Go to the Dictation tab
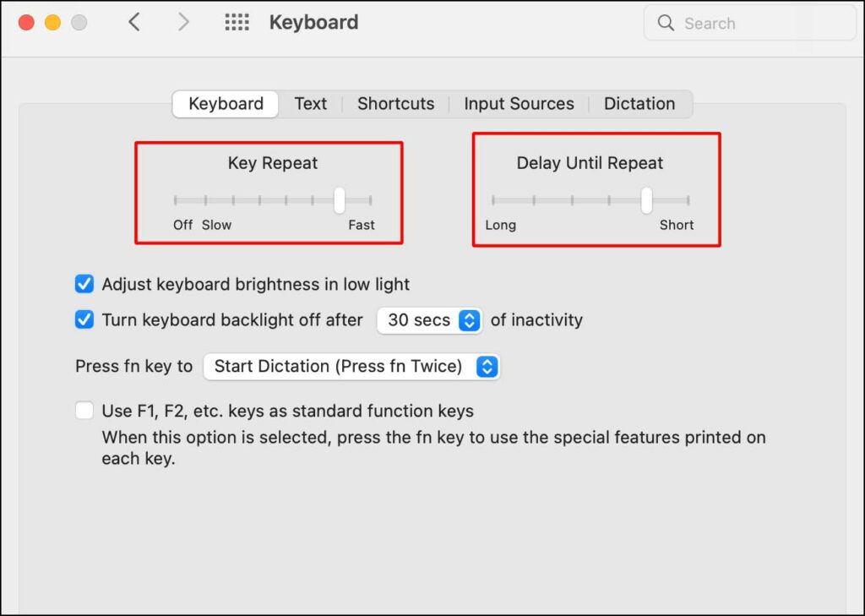The width and height of the screenshot is (865, 616). 639,104
